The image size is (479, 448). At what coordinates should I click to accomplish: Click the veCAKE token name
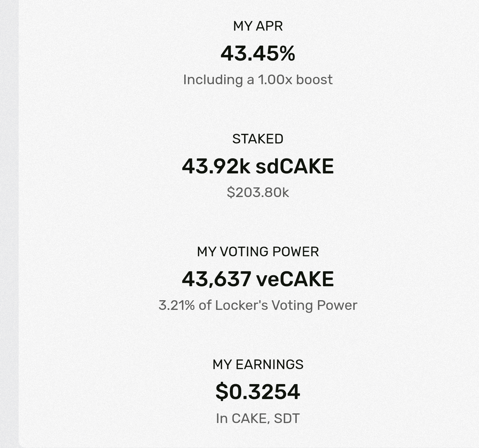pos(295,279)
